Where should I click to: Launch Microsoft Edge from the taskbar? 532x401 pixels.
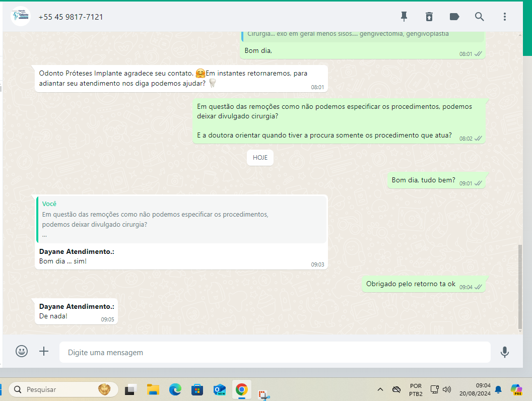(x=175, y=389)
